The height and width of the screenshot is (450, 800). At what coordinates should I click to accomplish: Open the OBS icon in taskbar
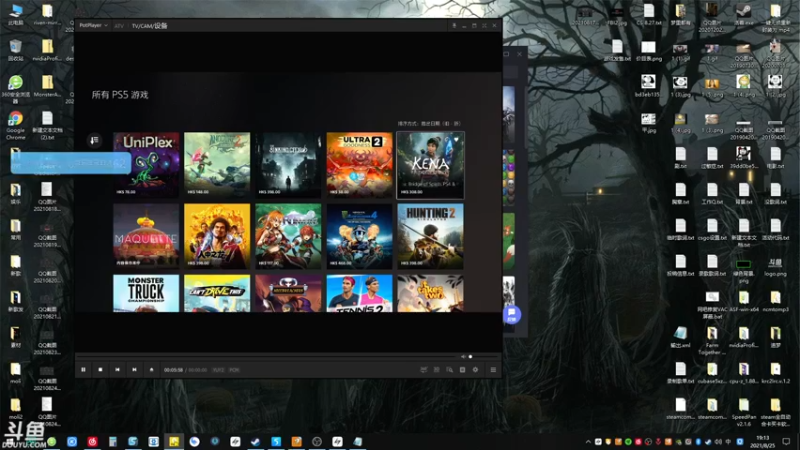click(317, 441)
